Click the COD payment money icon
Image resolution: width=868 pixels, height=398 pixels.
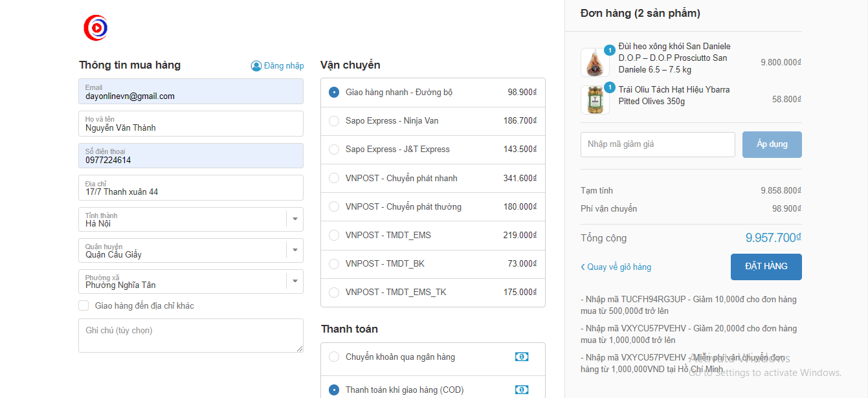tap(522, 390)
